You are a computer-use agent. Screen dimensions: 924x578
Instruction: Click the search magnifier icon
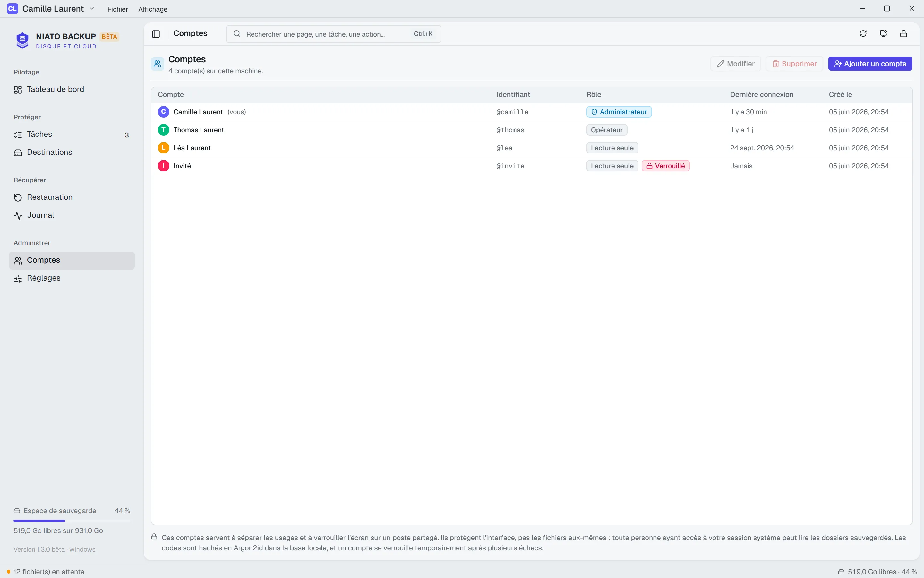click(237, 34)
